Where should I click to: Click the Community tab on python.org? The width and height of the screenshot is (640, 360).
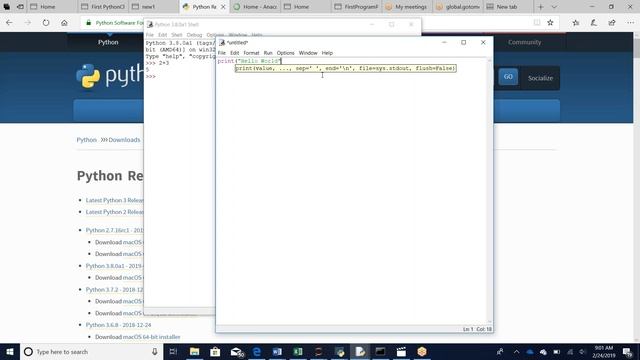tap(524, 42)
